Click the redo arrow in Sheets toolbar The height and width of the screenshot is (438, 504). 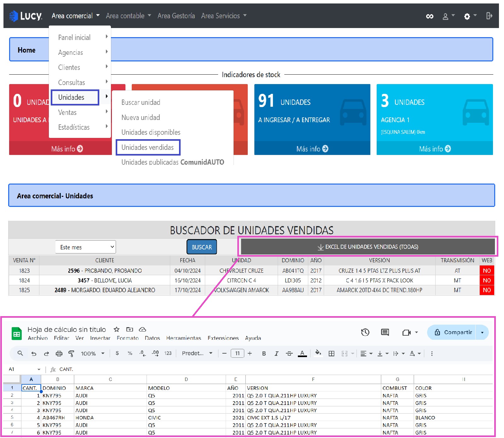[46, 354]
